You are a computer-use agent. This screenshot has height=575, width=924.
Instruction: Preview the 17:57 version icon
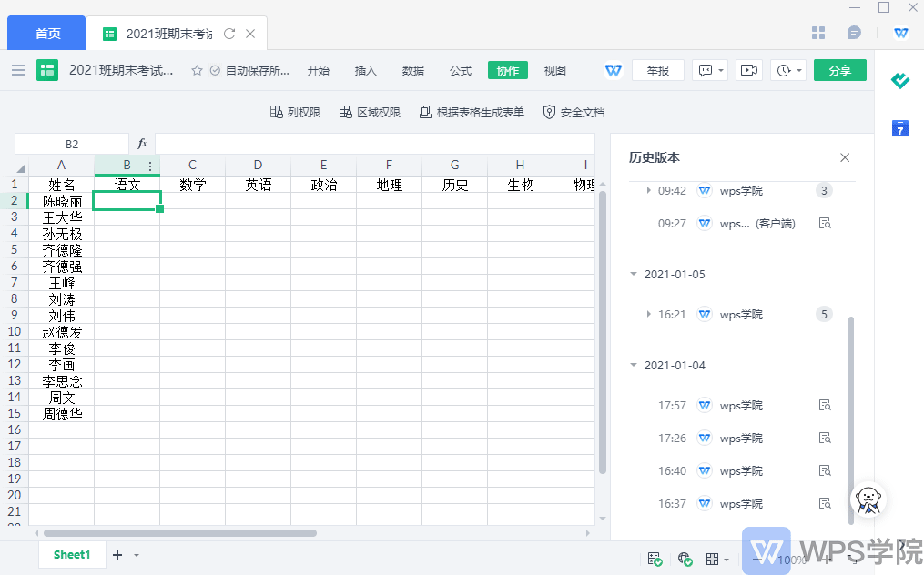click(825, 406)
